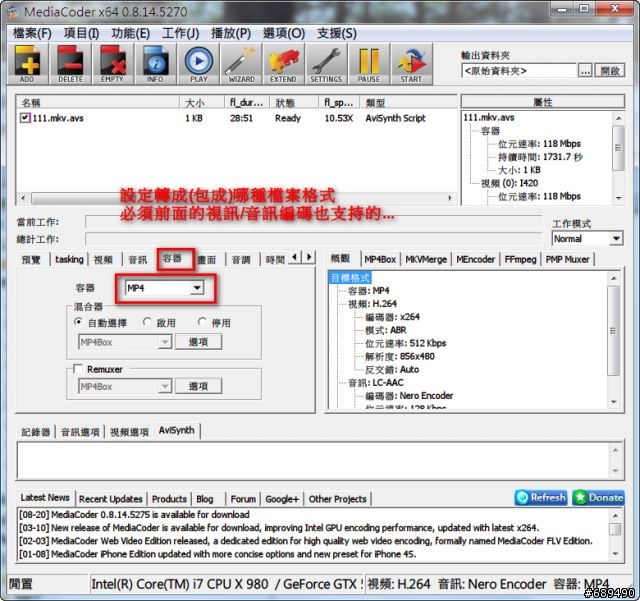Switch to the MP4Box tab
The height and width of the screenshot is (601, 640).
click(380, 259)
